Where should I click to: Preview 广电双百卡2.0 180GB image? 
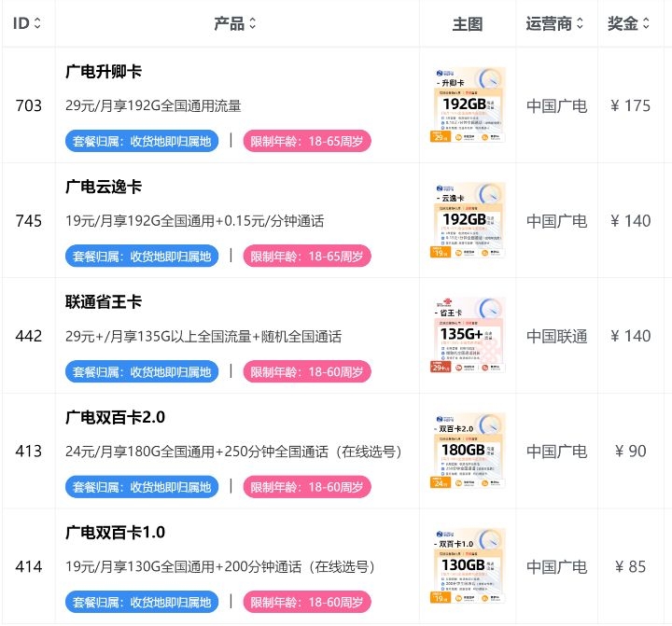[x=468, y=451]
